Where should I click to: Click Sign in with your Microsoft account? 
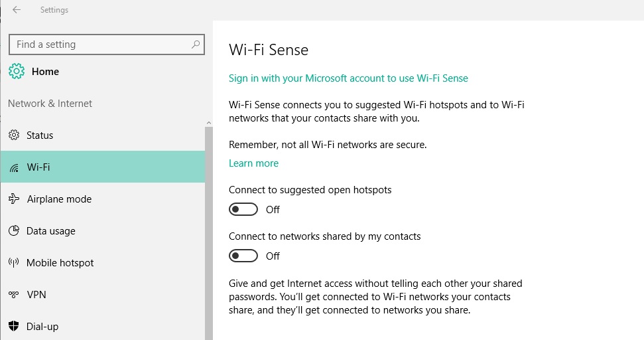pyautogui.click(x=348, y=78)
